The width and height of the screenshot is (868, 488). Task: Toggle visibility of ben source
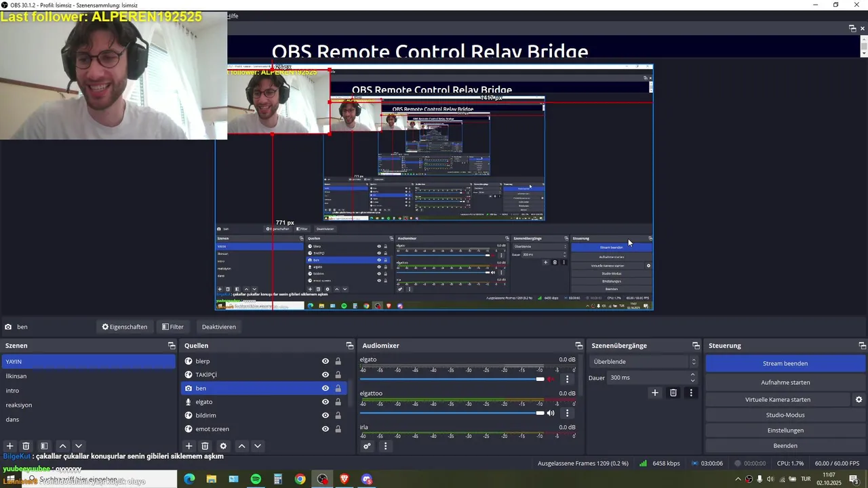(x=325, y=388)
